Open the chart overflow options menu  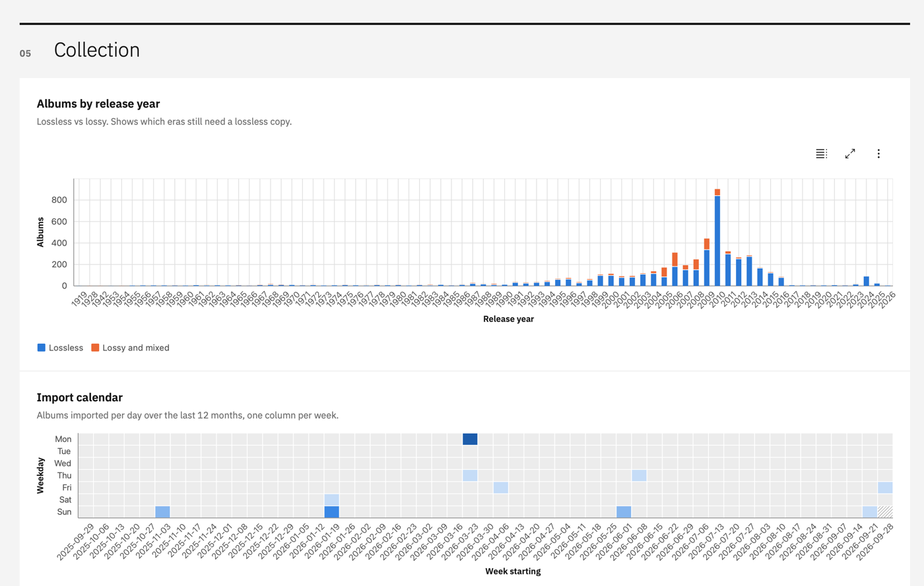[878, 154]
